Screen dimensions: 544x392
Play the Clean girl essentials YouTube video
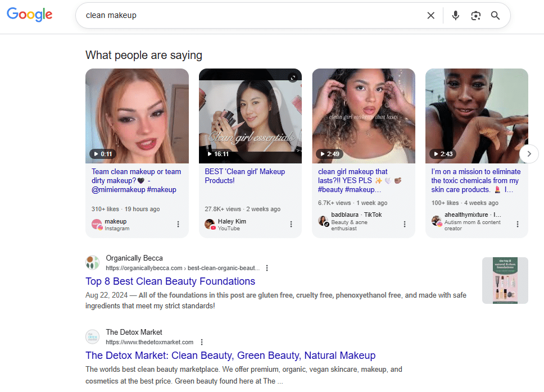[x=250, y=116]
